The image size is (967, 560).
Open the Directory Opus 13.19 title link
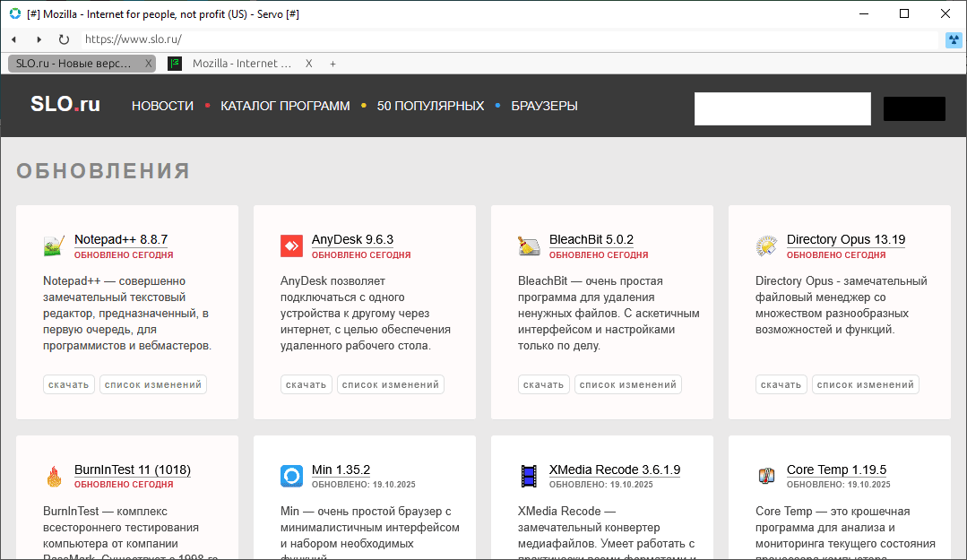coord(845,239)
